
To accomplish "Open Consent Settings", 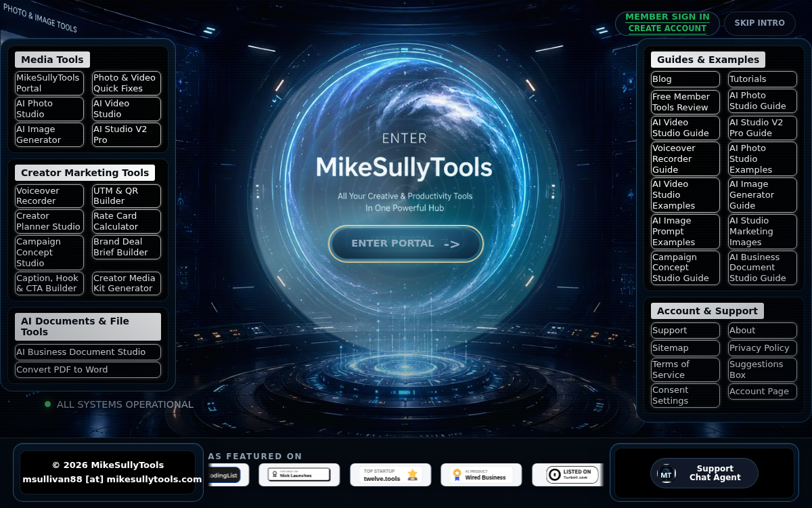I will click(685, 396).
